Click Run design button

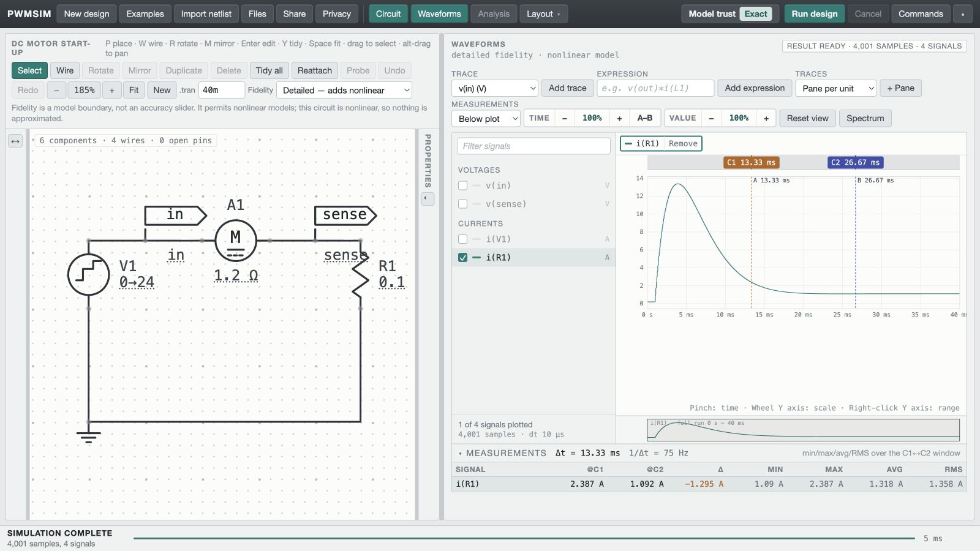[x=815, y=14]
